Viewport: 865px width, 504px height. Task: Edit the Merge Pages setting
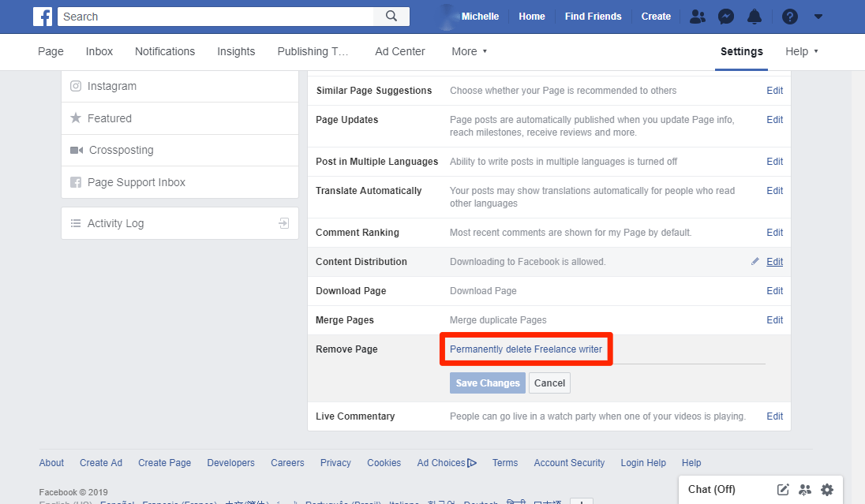pos(774,319)
